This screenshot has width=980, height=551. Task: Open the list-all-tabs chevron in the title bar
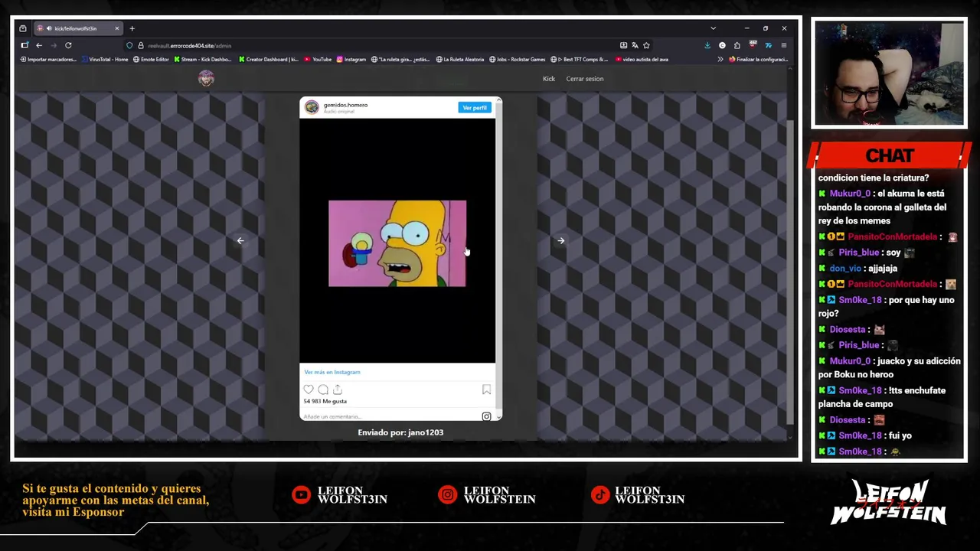point(713,28)
